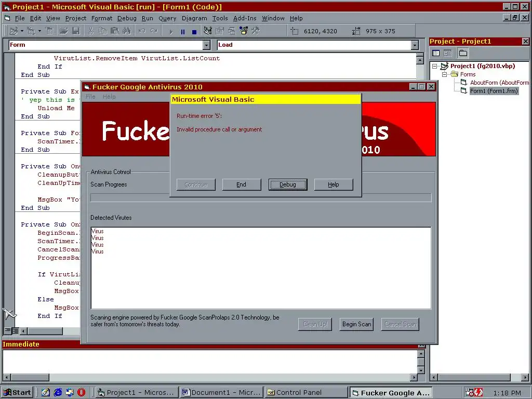Click the Open Project folder icon
The width and height of the screenshot is (532, 399).
click(64, 31)
